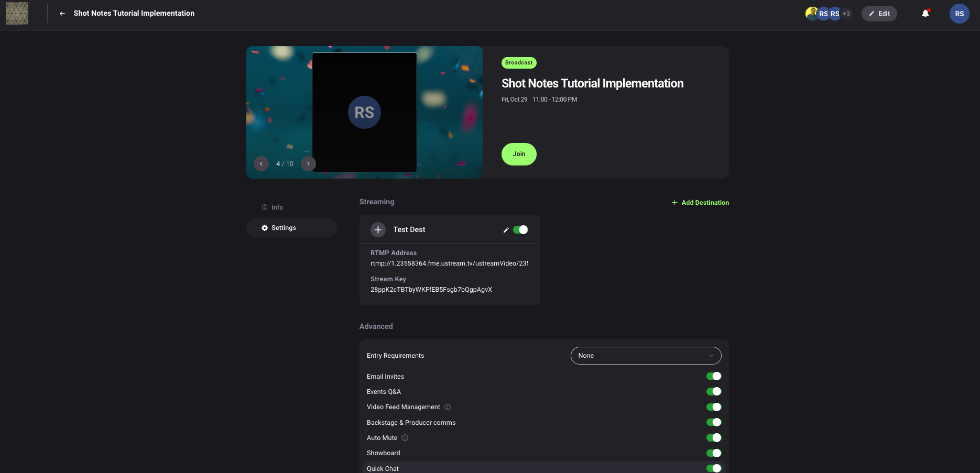
Task: Turn off Video Feed Management
Action: pyautogui.click(x=714, y=407)
